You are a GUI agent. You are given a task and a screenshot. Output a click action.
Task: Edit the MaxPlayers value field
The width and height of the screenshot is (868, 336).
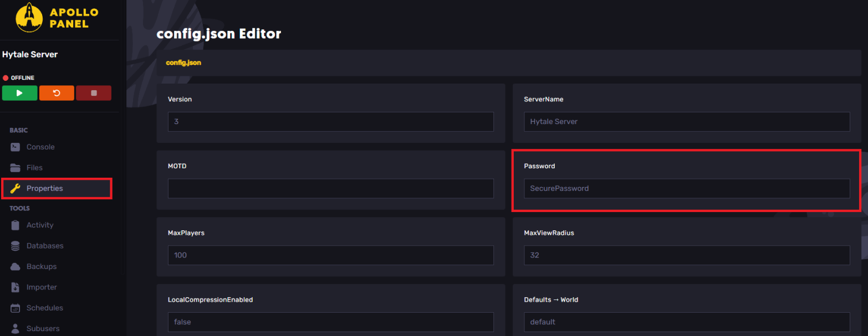[330, 255]
